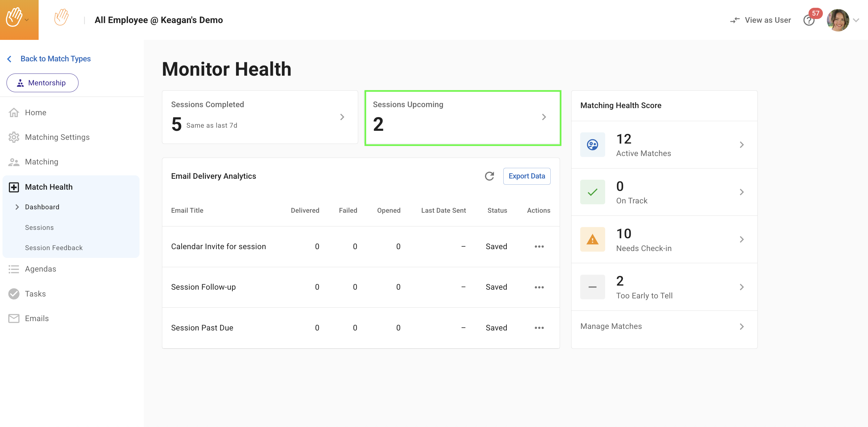Click the Needs Check-in warning triangle icon
The height and width of the screenshot is (427, 868).
pyautogui.click(x=592, y=240)
